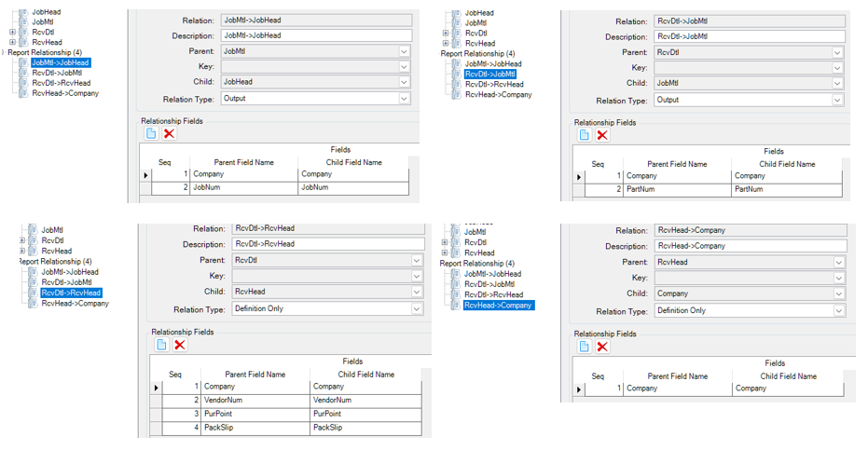Image resolution: width=868 pixels, height=450 pixels.
Task: Click the PartNum child field cell
Action: [787, 189]
